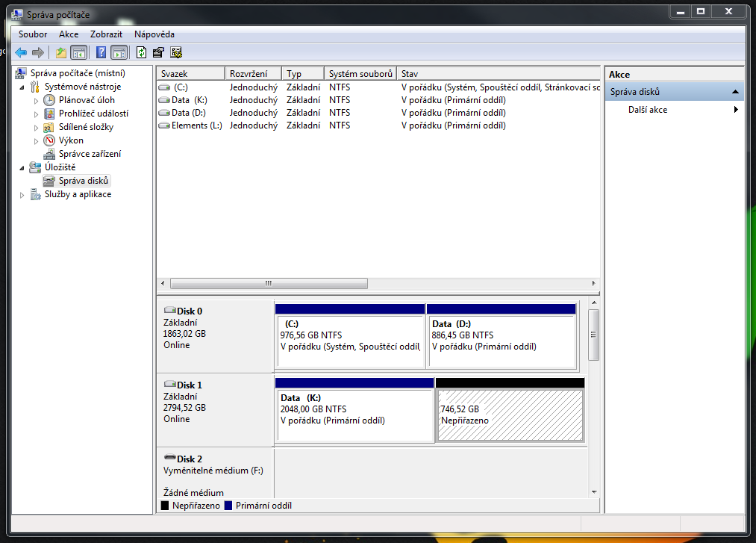
Task: Toggle the Action pane toolbar icon
Action: tap(119, 52)
